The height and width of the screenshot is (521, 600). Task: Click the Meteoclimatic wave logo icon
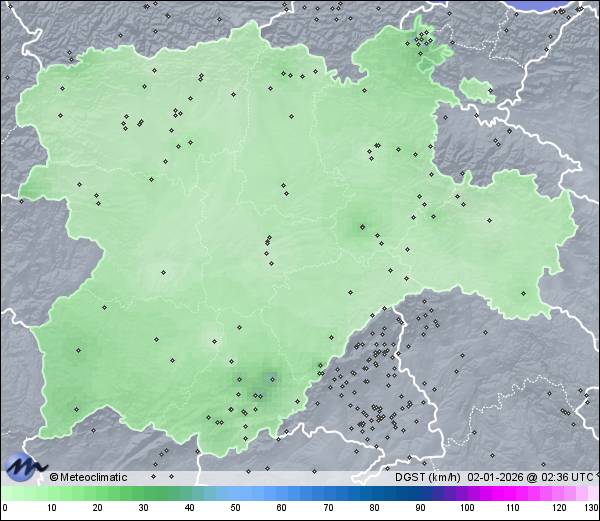coord(24,467)
